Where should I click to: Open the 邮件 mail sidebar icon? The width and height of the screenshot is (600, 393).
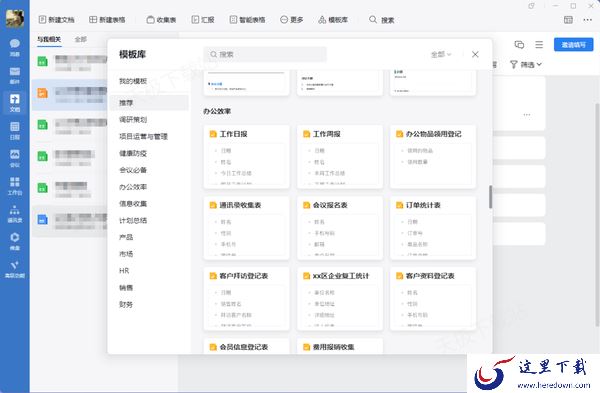click(x=15, y=75)
